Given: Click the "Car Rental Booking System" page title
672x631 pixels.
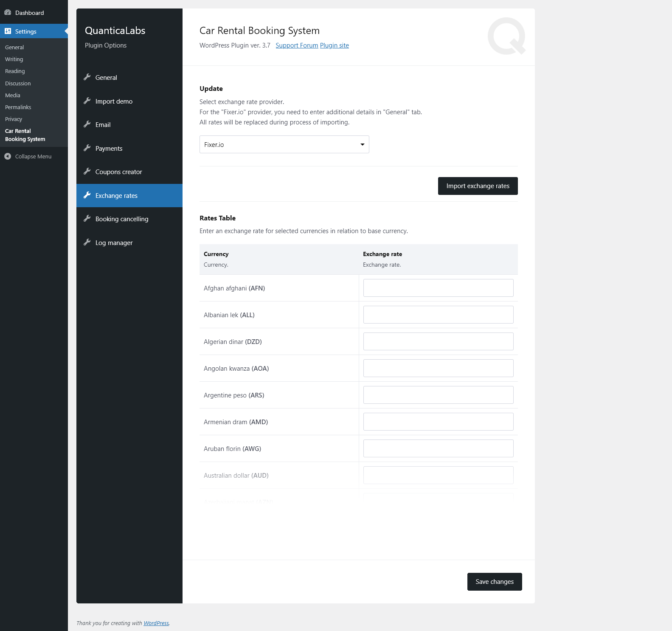Looking at the screenshot, I should (259, 31).
